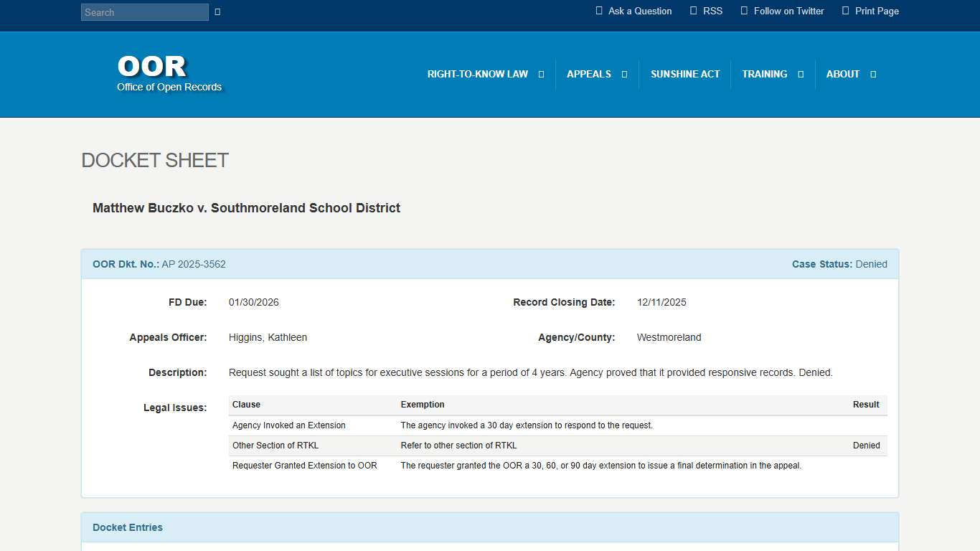Follow on Twitter link in top bar
The image size is (980, 551).
788,11
